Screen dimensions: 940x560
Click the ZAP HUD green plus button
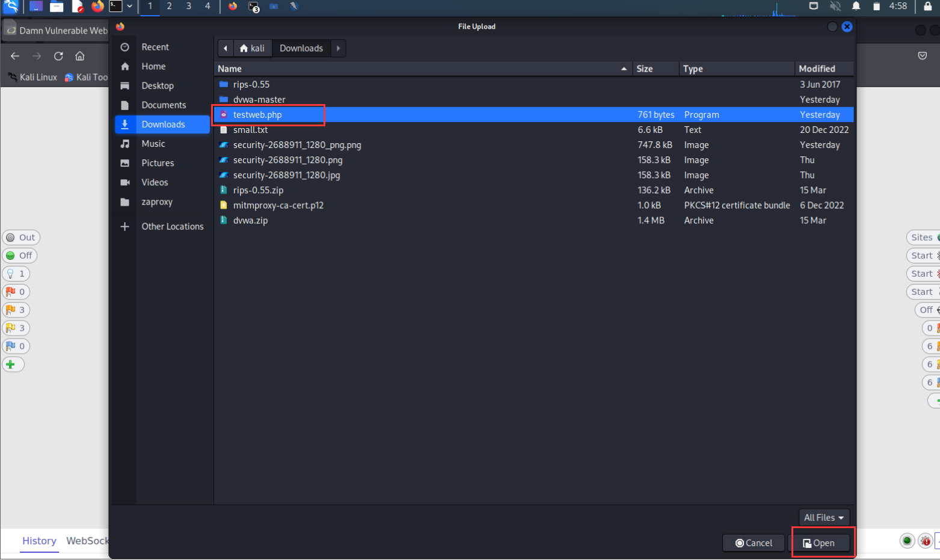tap(13, 364)
